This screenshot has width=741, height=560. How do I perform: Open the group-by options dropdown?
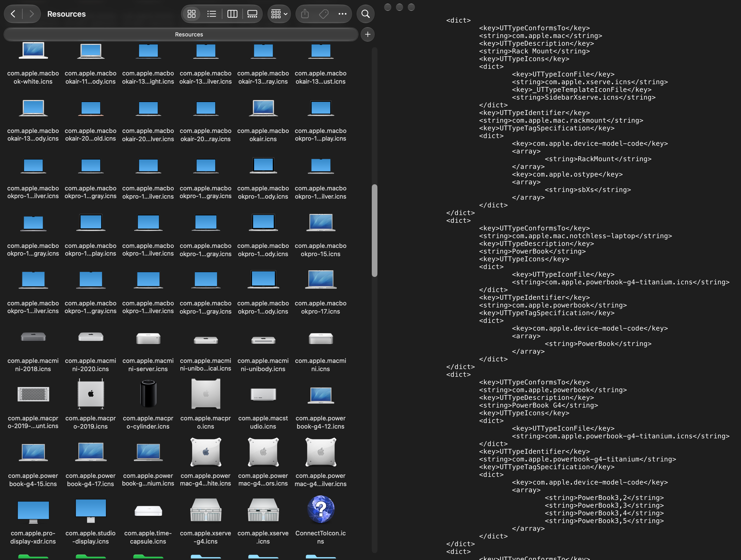click(x=279, y=14)
